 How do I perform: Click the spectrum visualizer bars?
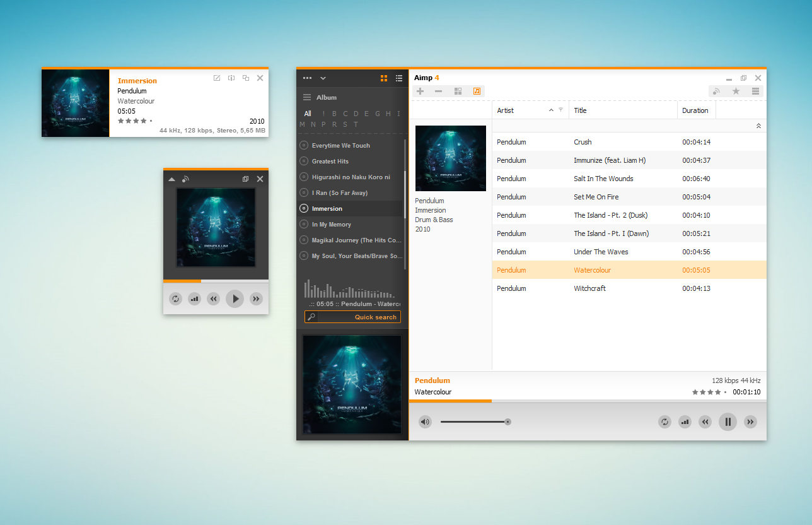click(350, 289)
